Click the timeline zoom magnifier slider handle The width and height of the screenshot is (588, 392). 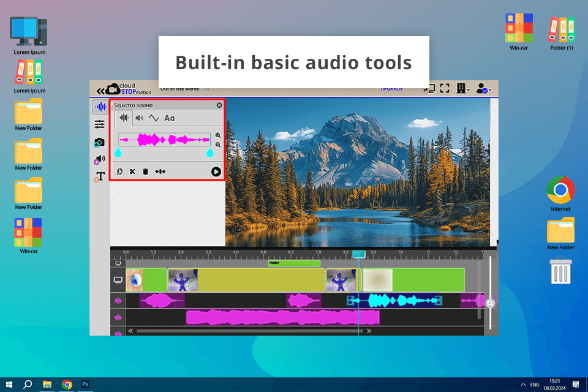click(x=490, y=303)
